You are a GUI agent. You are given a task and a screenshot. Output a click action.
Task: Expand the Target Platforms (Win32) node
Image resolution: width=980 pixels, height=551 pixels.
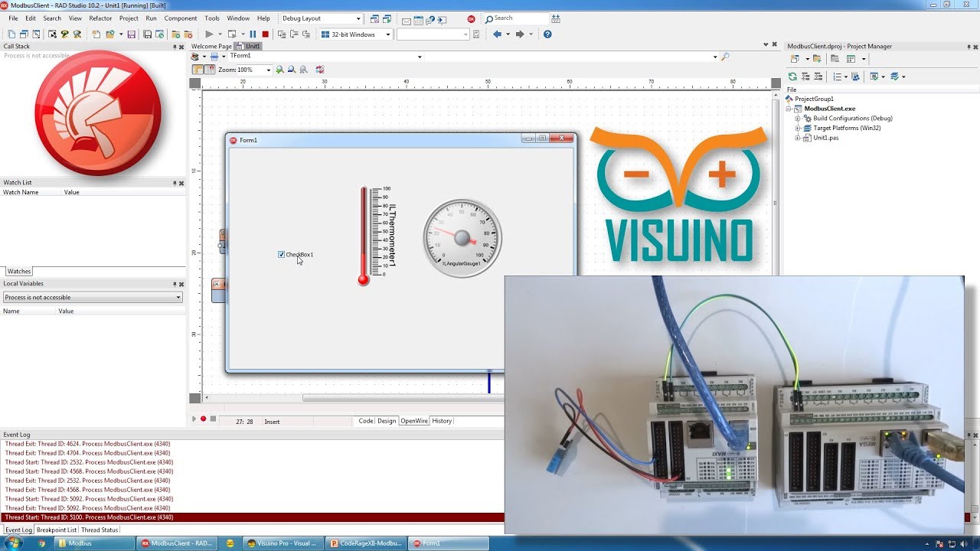[x=798, y=128]
